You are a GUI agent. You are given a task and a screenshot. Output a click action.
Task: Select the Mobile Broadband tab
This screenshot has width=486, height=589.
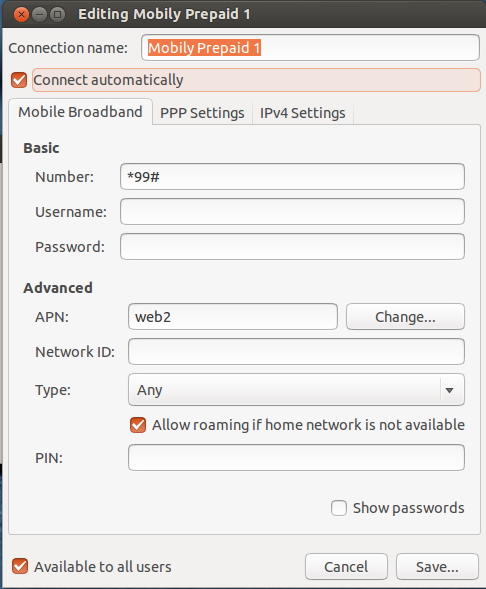point(80,112)
